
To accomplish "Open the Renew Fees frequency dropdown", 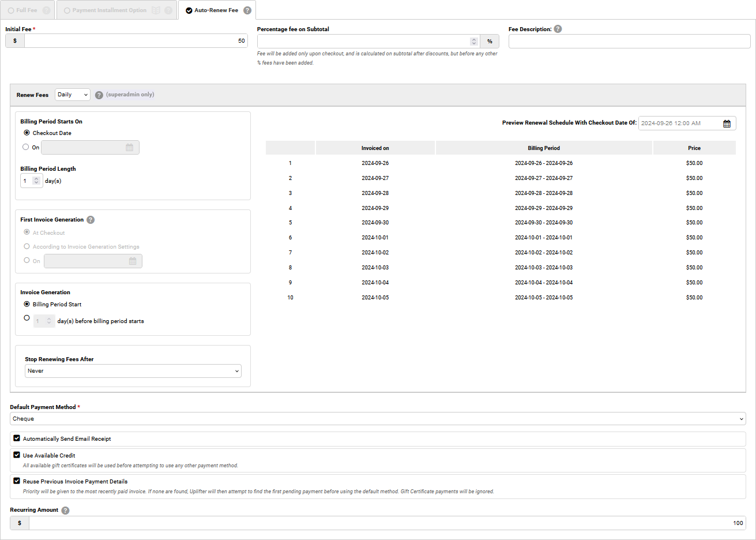I will [x=72, y=95].
